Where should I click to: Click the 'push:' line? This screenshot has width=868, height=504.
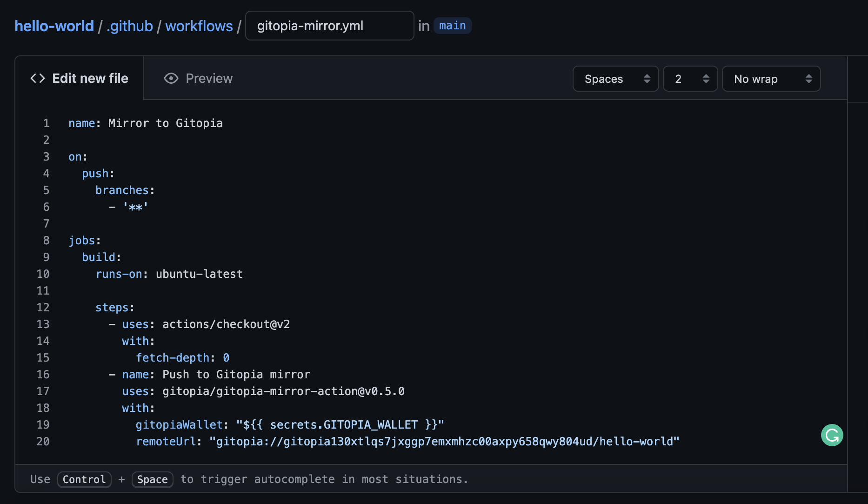coord(98,174)
